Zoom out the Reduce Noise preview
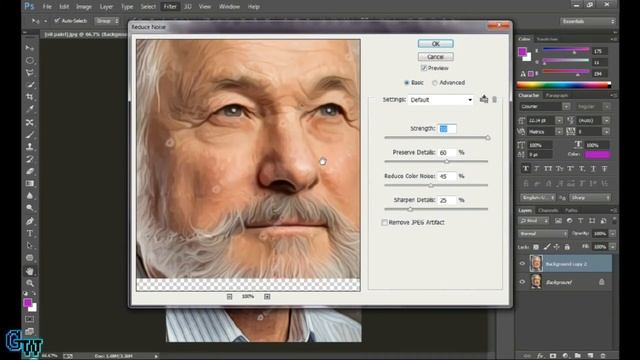This screenshot has width=640, height=360. pyautogui.click(x=229, y=297)
